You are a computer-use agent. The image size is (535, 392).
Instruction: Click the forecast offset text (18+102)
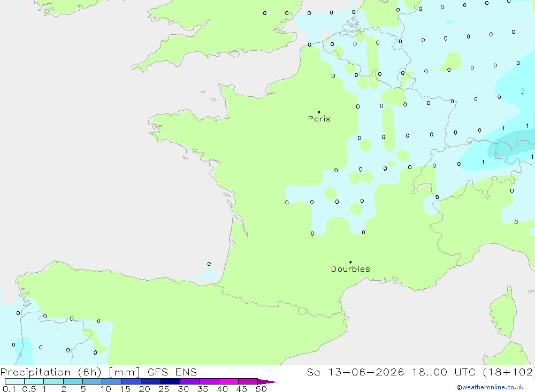tap(509, 372)
